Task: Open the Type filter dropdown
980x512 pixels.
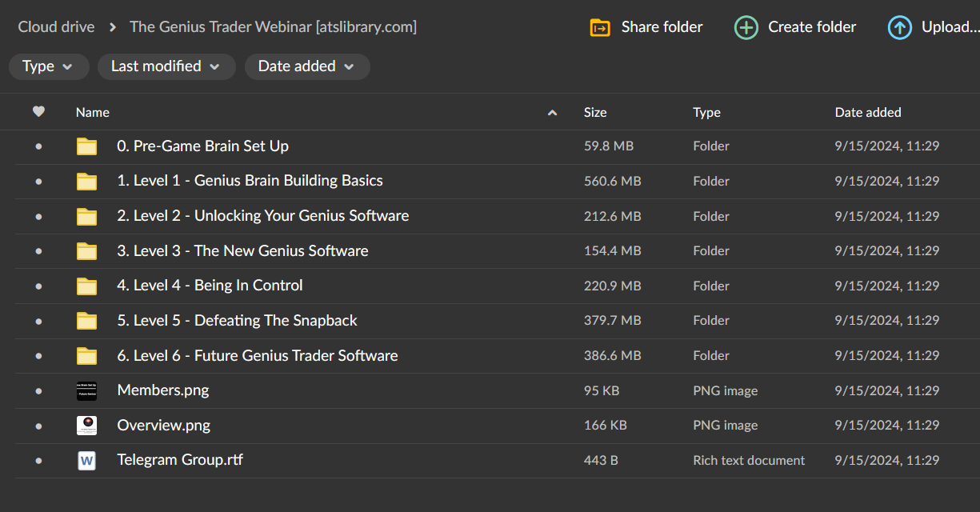Action: [49, 66]
